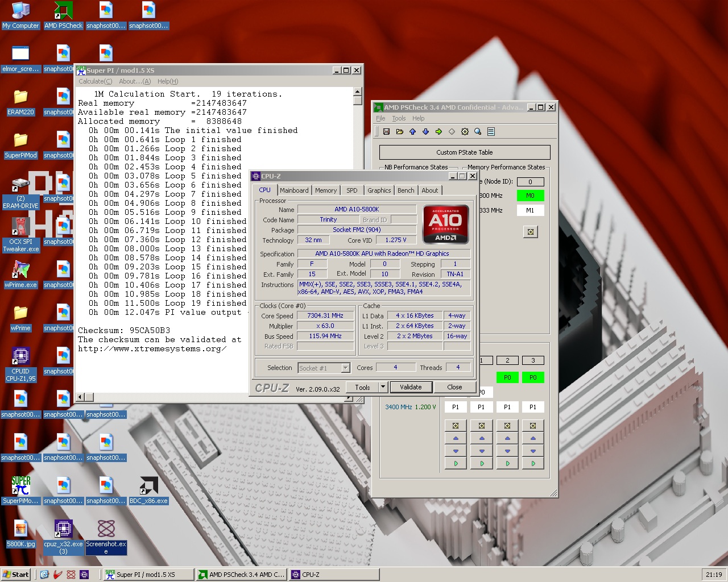Select the (Z) ERAM-DRIVE desktop icon
Viewport: 728px width, 582px height.
[20, 193]
